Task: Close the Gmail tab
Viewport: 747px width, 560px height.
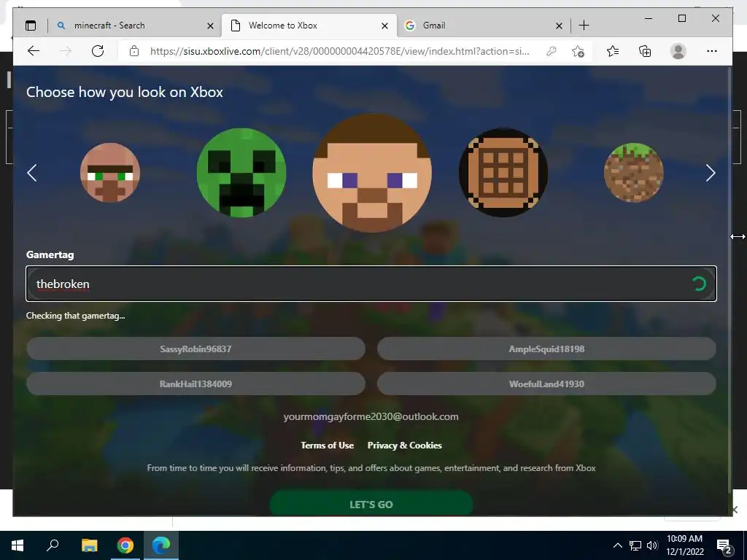Action: 559,26
